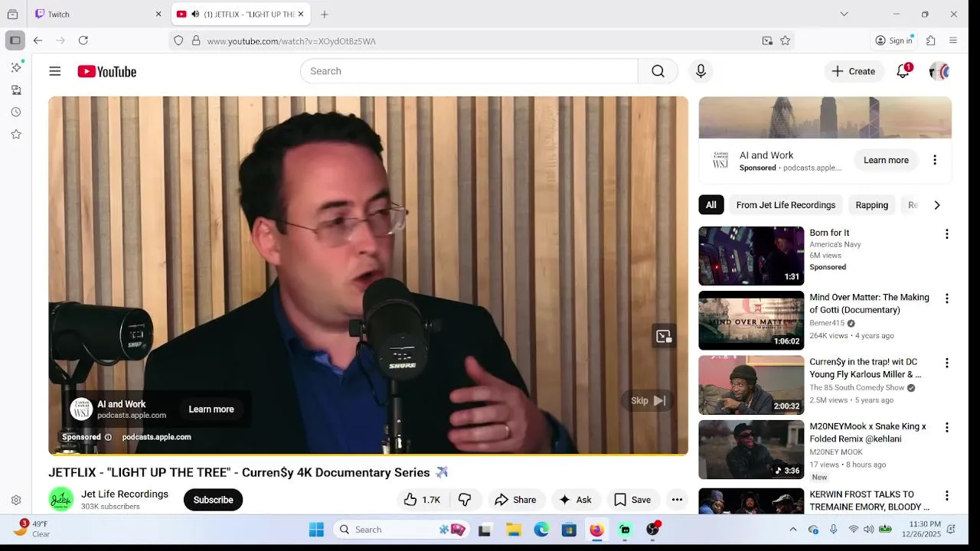Open bookmarks star icon in sidebar
This screenshot has width=980, height=551.
tap(16, 134)
